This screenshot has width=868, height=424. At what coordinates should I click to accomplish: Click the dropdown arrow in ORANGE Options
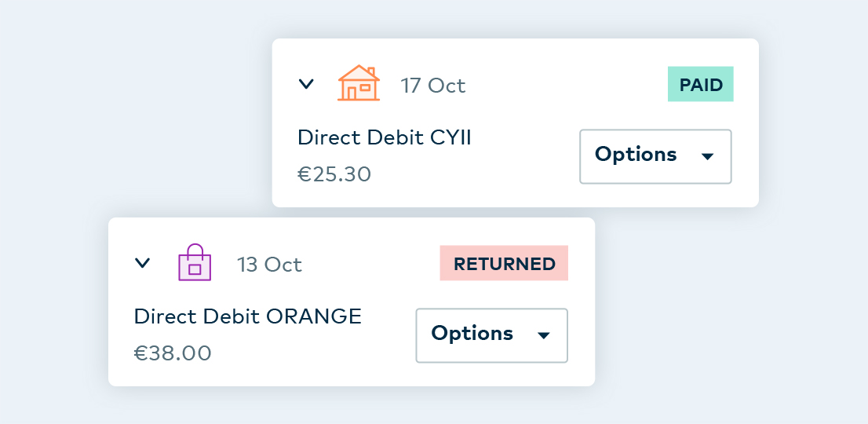(x=544, y=335)
